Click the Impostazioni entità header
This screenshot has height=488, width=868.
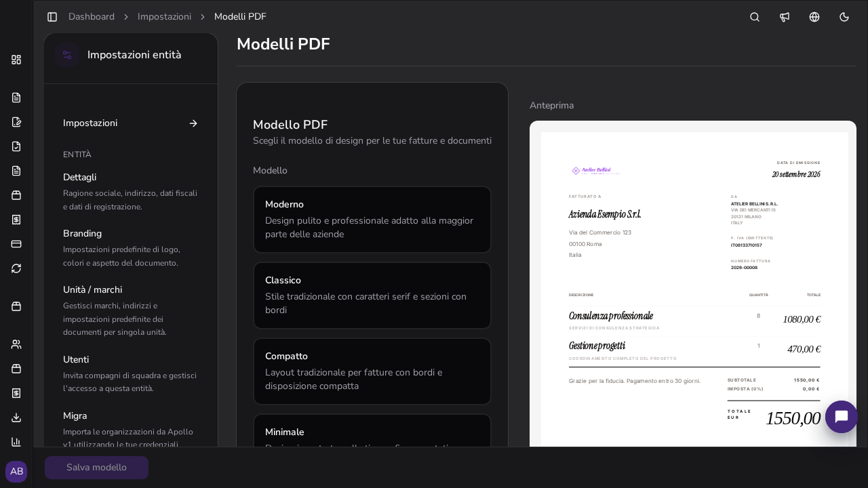click(134, 55)
